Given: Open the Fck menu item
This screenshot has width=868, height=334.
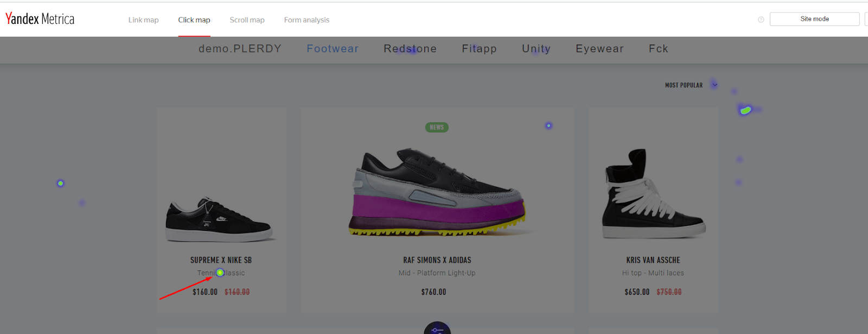Looking at the screenshot, I should (659, 49).
